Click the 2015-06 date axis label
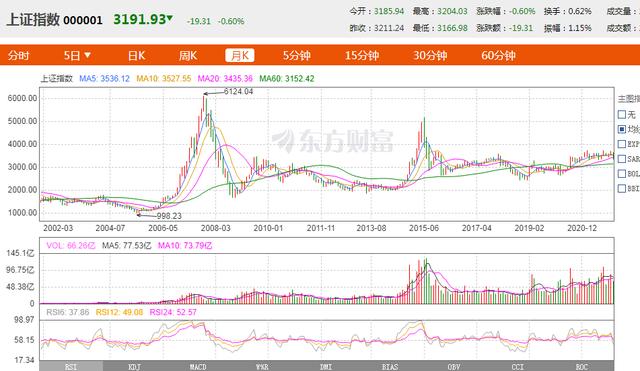Viewport: 640px width, 371px height. (424, 228)
